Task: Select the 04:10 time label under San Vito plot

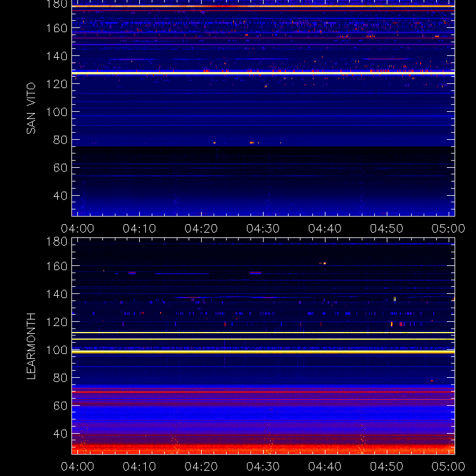Action: coord(139,228)
